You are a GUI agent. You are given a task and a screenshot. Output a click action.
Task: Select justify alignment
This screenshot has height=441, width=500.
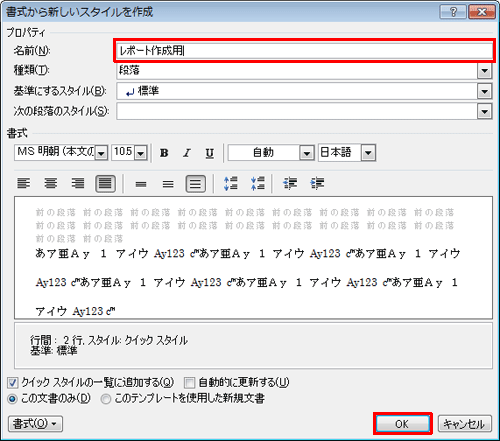(105, 183)
